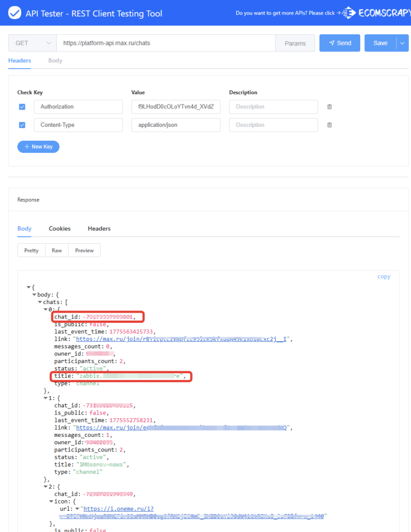Add a New Key header
The height and width of the screenshot is (532, 411).
coord(38,147)
